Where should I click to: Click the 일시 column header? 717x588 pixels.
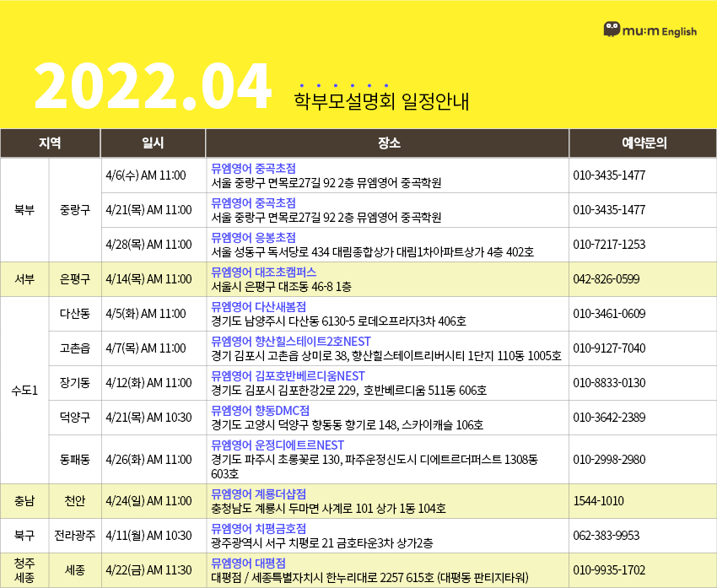coord(154,143)
